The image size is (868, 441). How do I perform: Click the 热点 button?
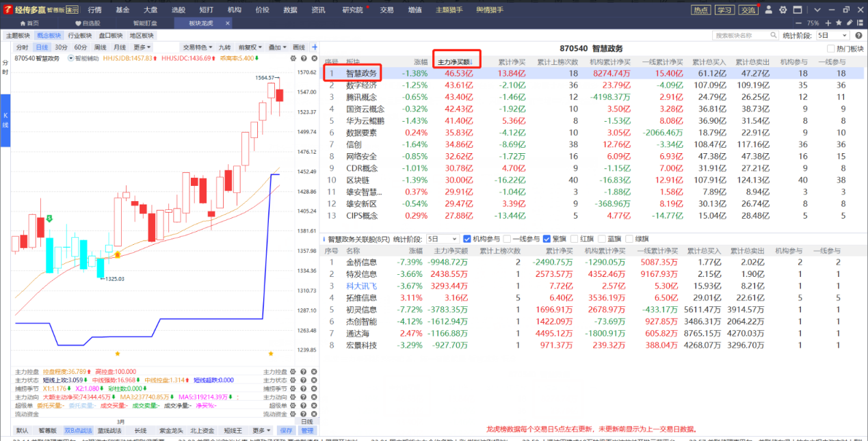[x=700, y=10]
